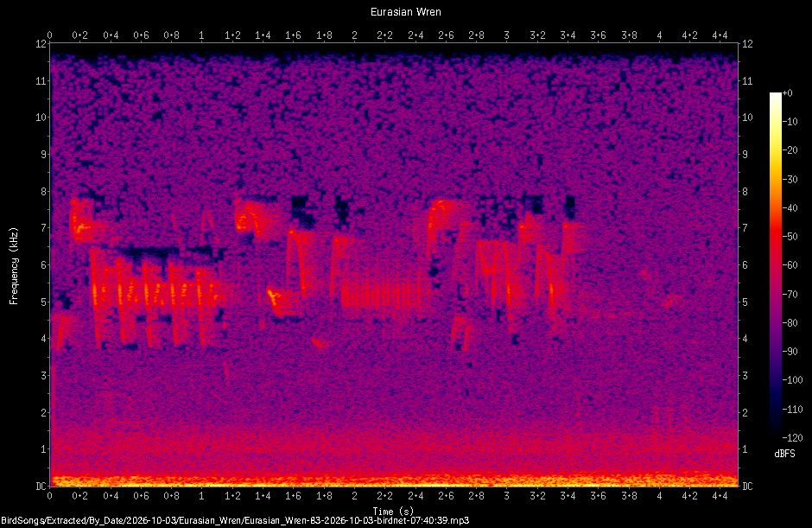Click "12" on the right frequency axis
Viewport: 812px width, 528px height.
point(747,43)
